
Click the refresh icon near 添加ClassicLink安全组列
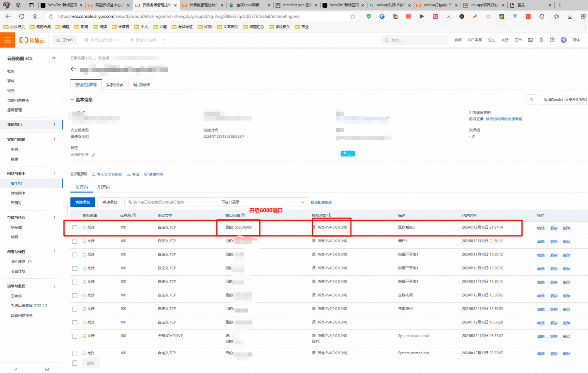click(531, 99)
